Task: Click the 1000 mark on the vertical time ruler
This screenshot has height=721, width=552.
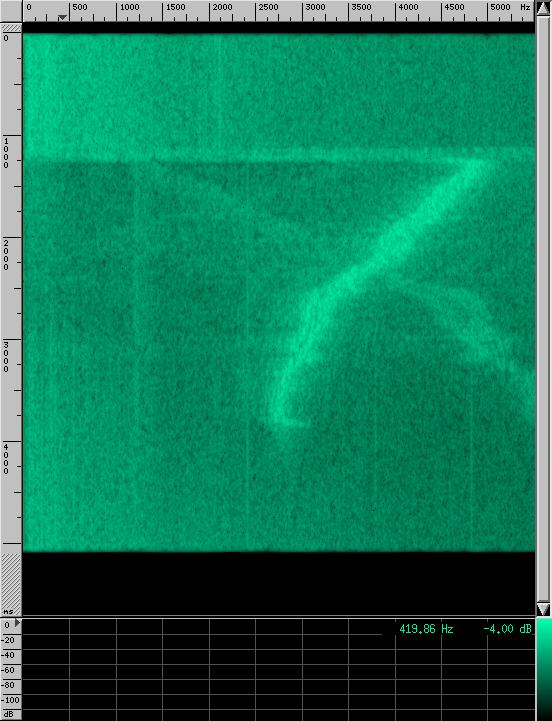Action: pyautogui.click(x=6, y=153)
